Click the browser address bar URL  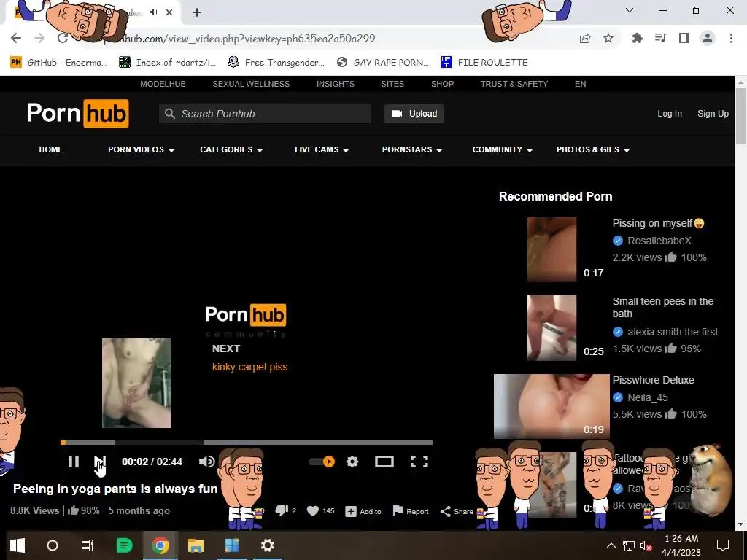(x=239, y=39)
